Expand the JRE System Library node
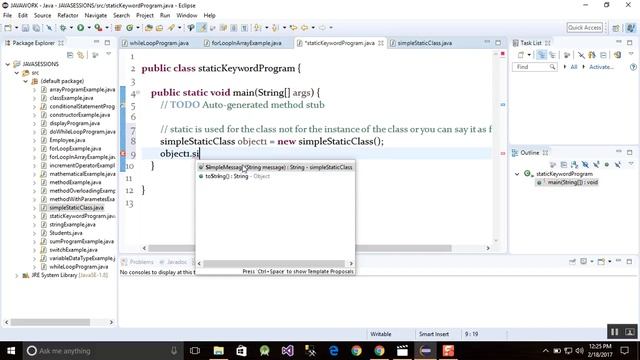Viewport: 640px width, 360px height. tap(16, 276)
